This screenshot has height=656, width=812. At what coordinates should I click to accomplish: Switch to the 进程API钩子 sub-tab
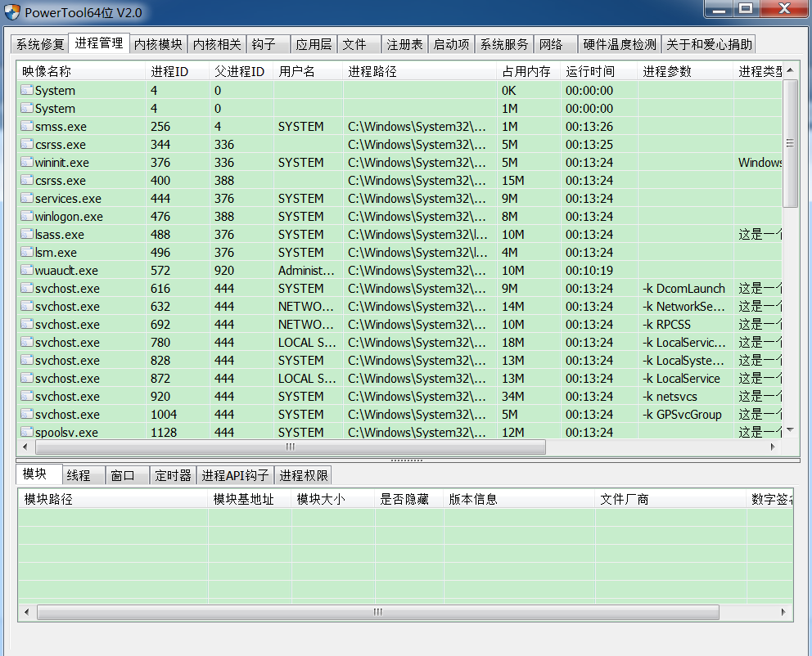(235, 475)
